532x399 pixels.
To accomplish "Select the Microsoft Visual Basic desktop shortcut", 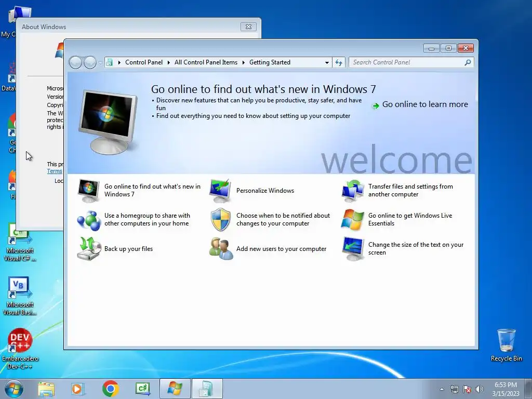I will click(x=20, y=296).
